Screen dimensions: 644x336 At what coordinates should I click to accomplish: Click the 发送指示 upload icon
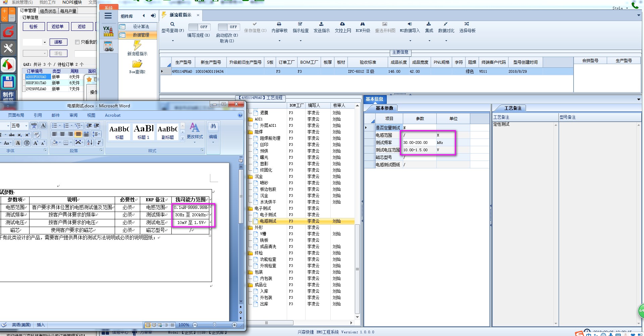(321, 24)
